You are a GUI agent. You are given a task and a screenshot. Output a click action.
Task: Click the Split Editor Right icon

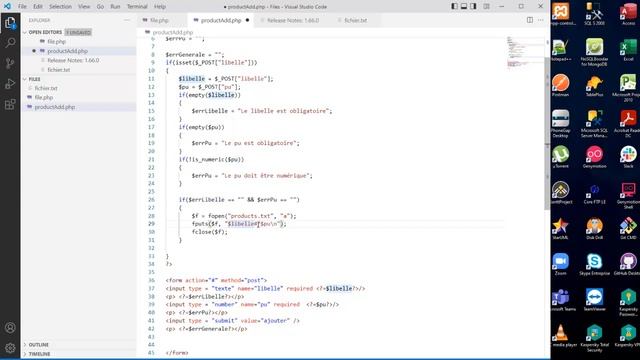coord(529,20)
